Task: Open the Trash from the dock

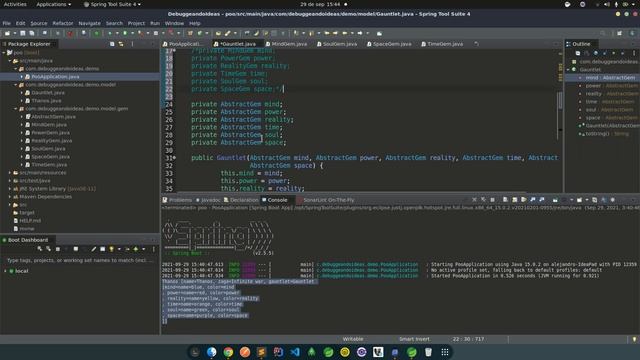Action: 428,352
